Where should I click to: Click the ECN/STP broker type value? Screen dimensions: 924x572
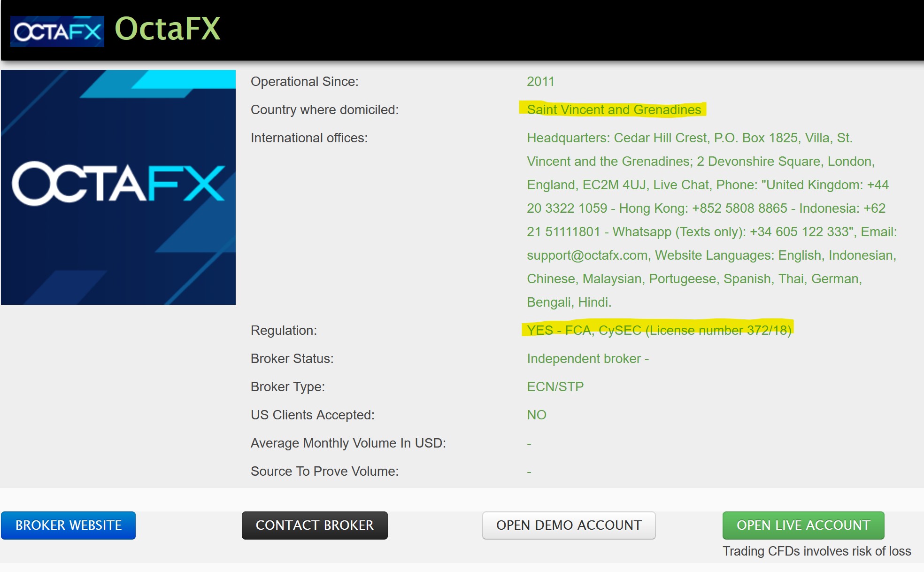pyautogui.click(x=555, y=386)
